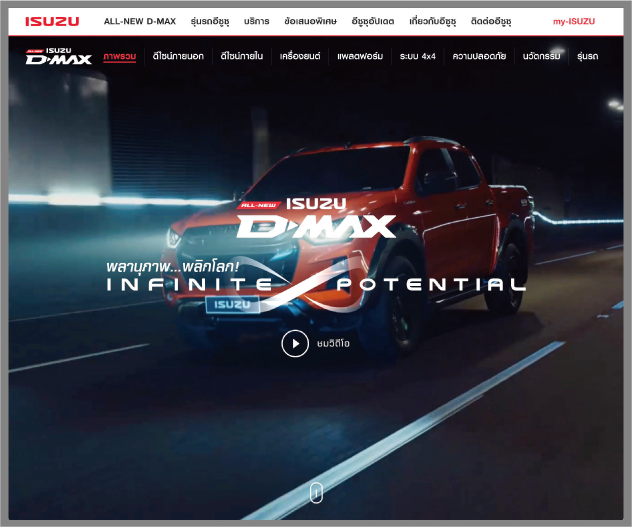Viewport: 632px width, 527px height.
Task: Click the scroll-down mouse indicator icon
Action: [x=316, y=492]
